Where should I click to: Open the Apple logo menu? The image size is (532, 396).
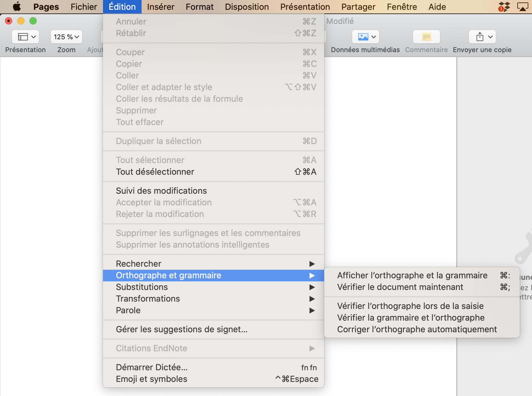click(17, 7)
